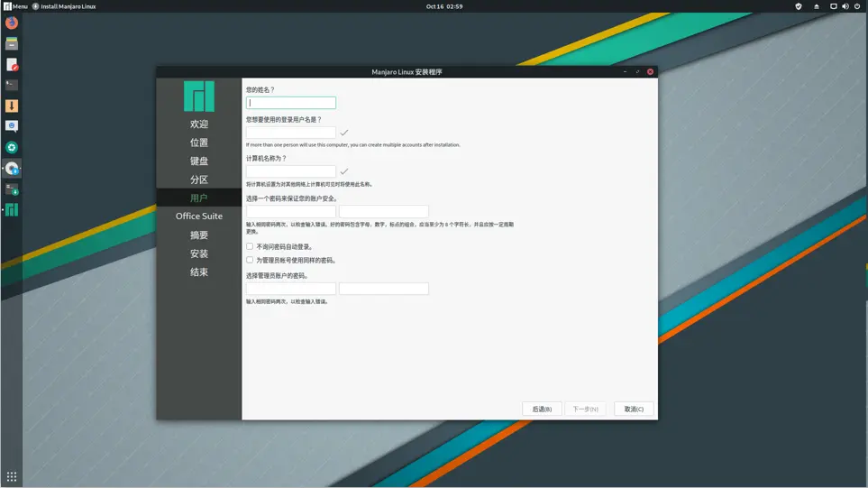Open the Menu in the top bar
This screenshot has height=488, width=868.
tap(15, 6)
